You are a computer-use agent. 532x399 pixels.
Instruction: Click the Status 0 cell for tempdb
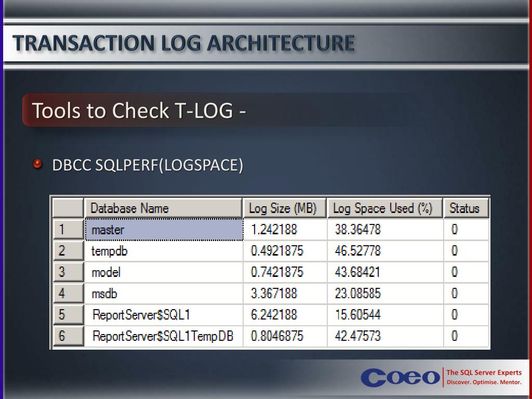tap(467, 251)
